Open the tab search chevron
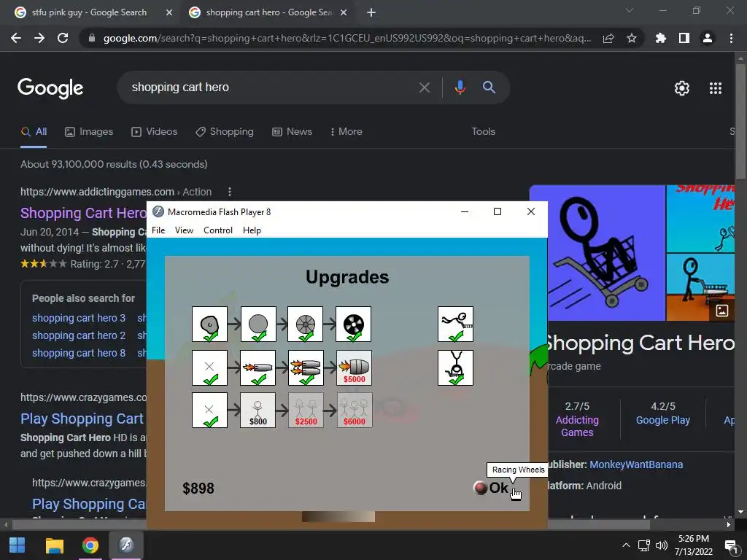The height and width of the screenshot is (560, 747). click(630, 10)
